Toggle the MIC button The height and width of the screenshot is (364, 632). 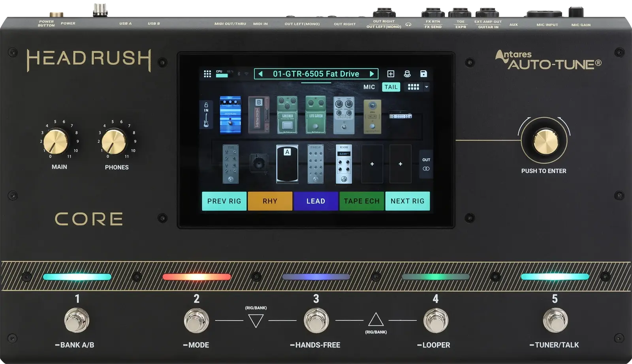click(x=369, y=87)
